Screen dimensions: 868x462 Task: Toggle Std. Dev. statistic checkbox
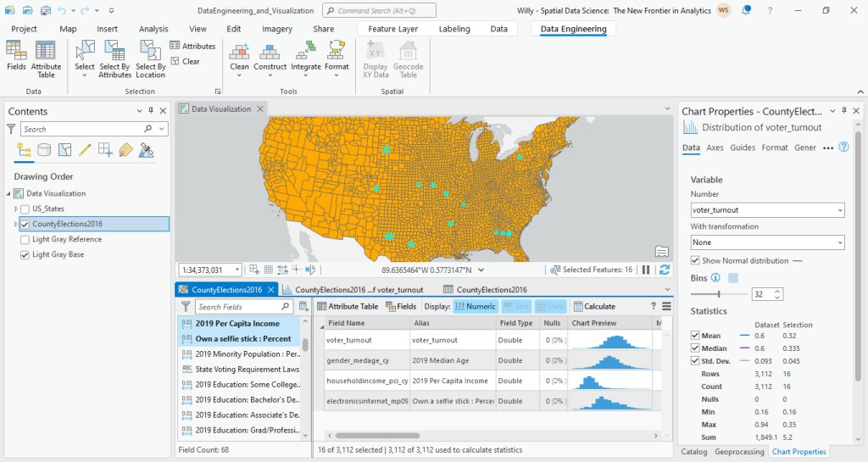click(695, 361)
